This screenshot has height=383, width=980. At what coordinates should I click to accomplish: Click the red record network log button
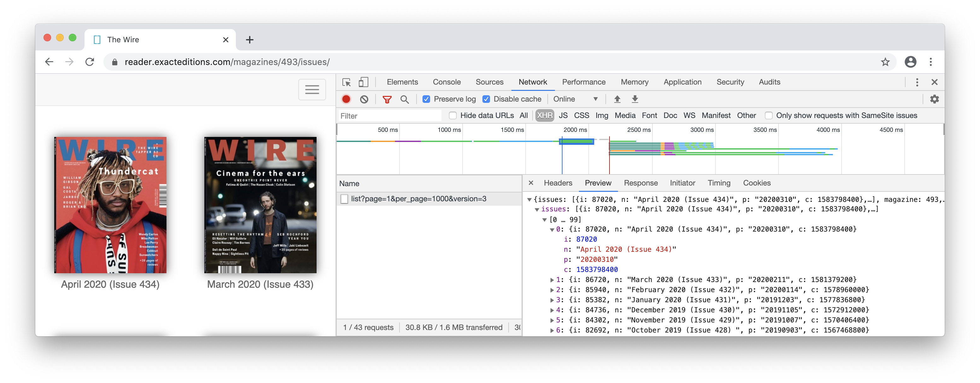point(346,99)
